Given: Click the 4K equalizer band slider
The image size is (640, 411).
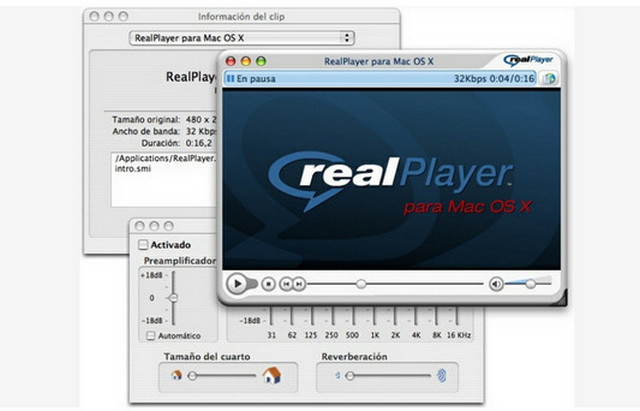Looking at the screenshot, I should [416, 315].
